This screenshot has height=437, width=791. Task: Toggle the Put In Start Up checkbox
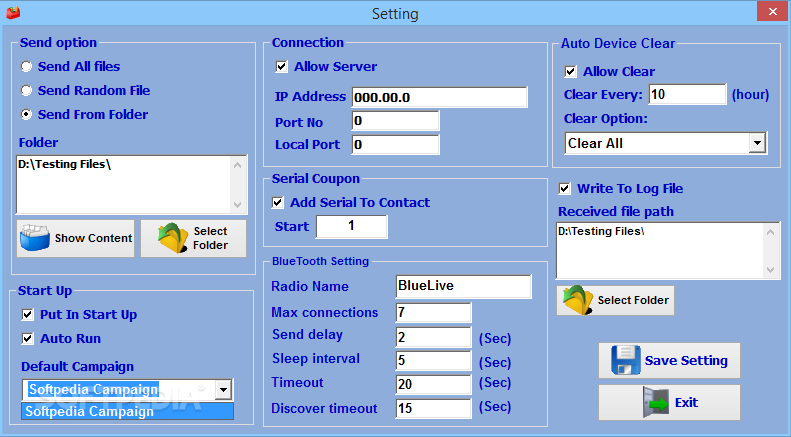[27, 315]
